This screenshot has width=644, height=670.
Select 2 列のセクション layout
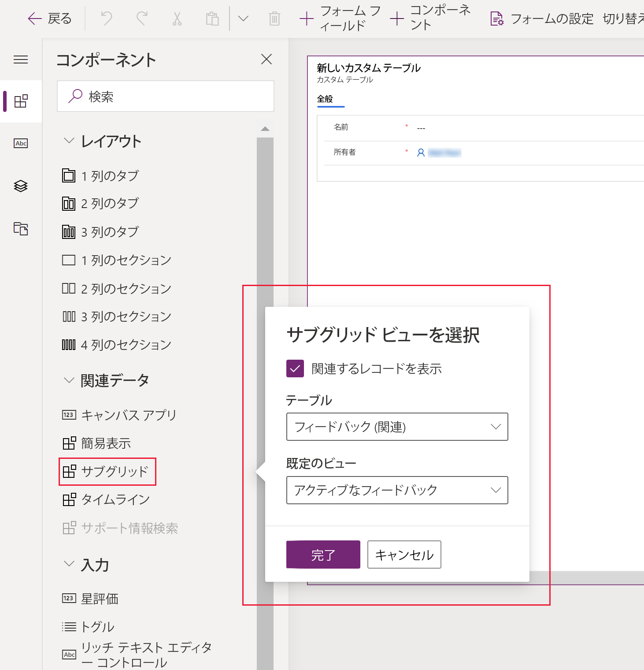(x=117, y=288)
